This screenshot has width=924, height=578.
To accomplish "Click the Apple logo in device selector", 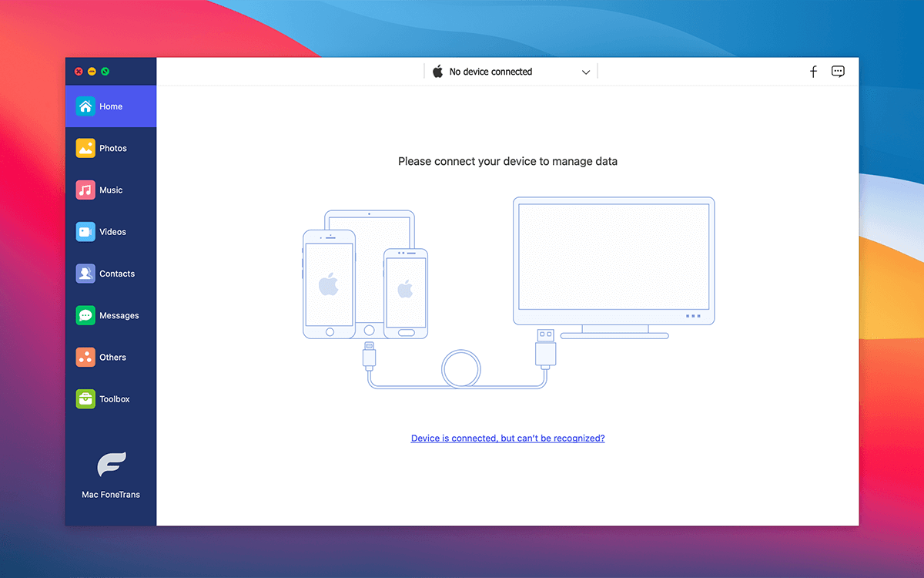I will [x=437, y=71].
